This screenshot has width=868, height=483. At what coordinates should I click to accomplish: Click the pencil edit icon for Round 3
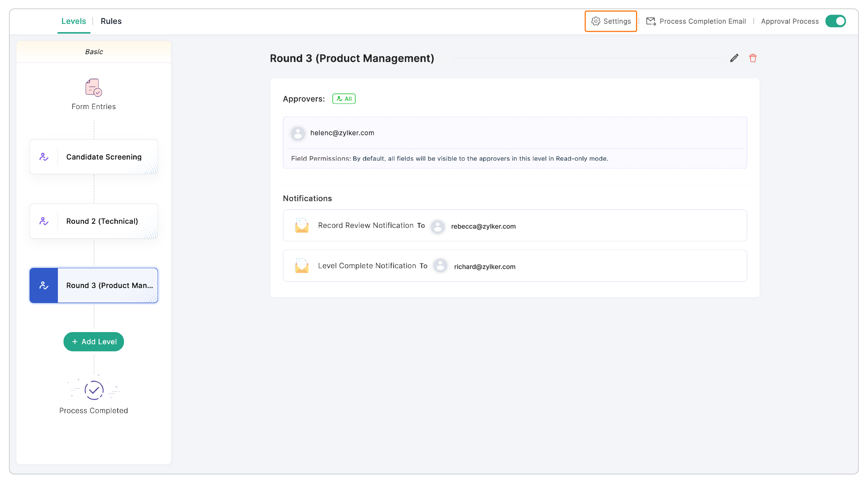(x=734, y=58)
